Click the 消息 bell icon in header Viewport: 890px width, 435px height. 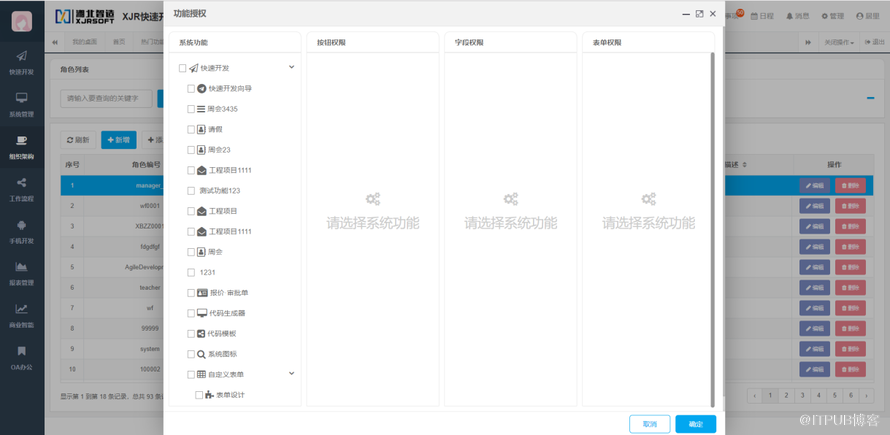point(797,16)
